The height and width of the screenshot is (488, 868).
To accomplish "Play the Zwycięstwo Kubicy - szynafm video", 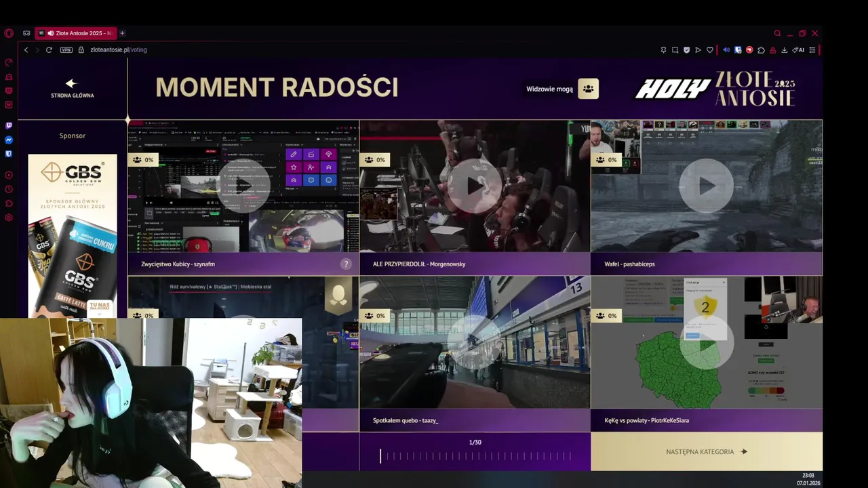I will point(243,186).
